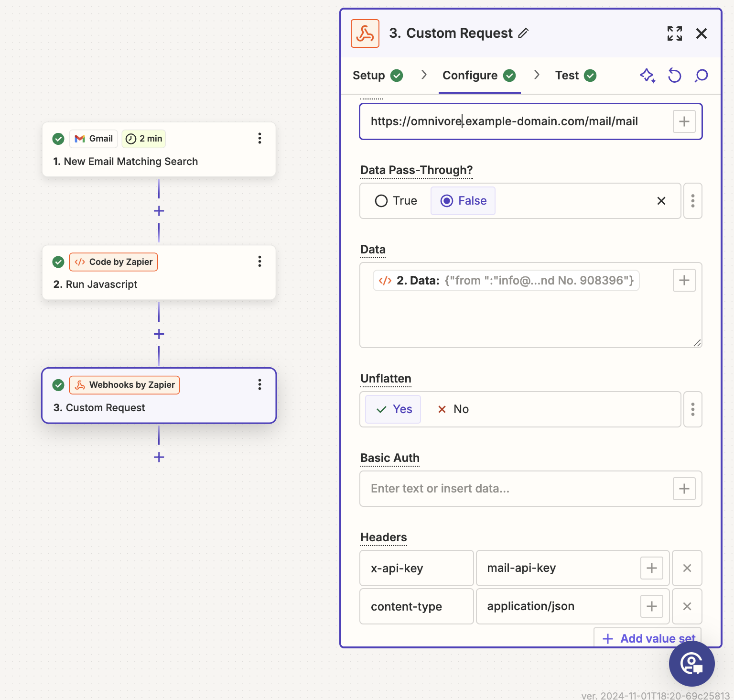Click the Webhooks icon in the panel header
This screenshot has height=700, width=734.
(x=365, y=33)
